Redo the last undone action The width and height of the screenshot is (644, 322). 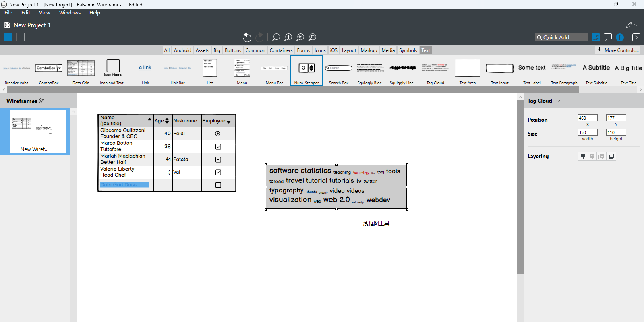pos(260,37)
